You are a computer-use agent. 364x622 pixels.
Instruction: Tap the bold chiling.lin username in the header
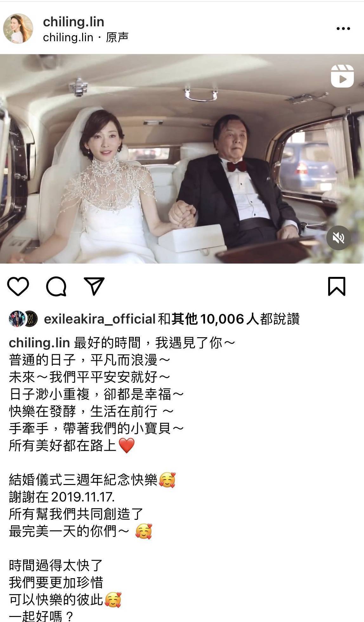tap(74, 22)
